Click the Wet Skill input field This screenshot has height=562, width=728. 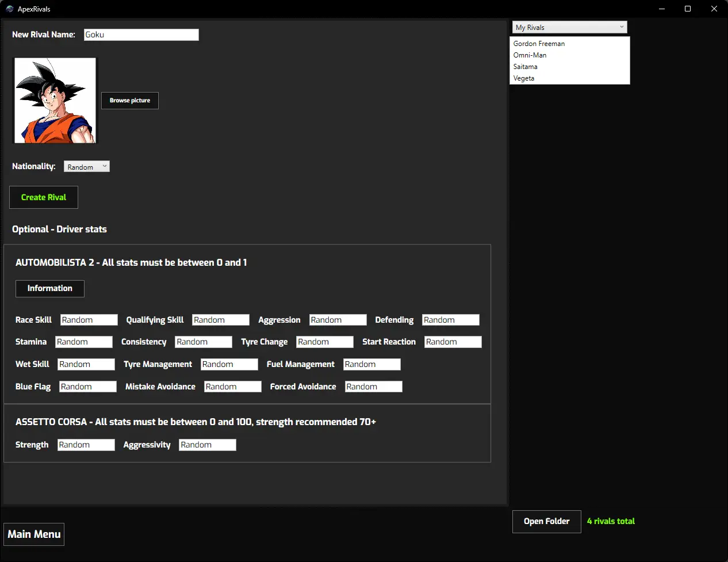[x=86, y=364]
